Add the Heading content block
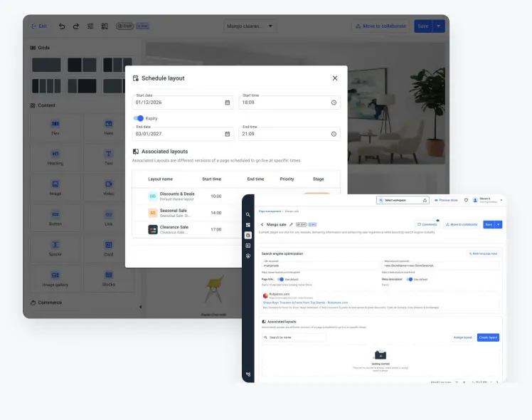This screenshot has width=532, height=420. click(55, 158)
